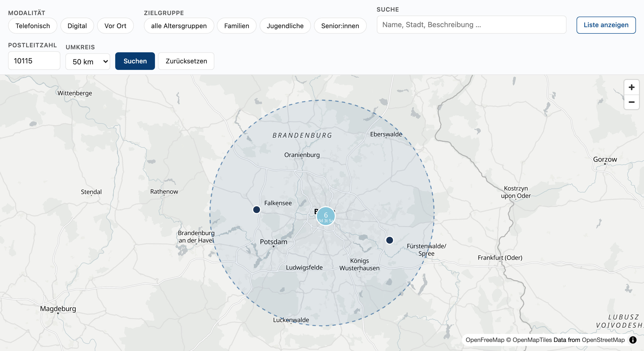
Task: Click the Stendal label on map
Action: (x=91, y=192)
